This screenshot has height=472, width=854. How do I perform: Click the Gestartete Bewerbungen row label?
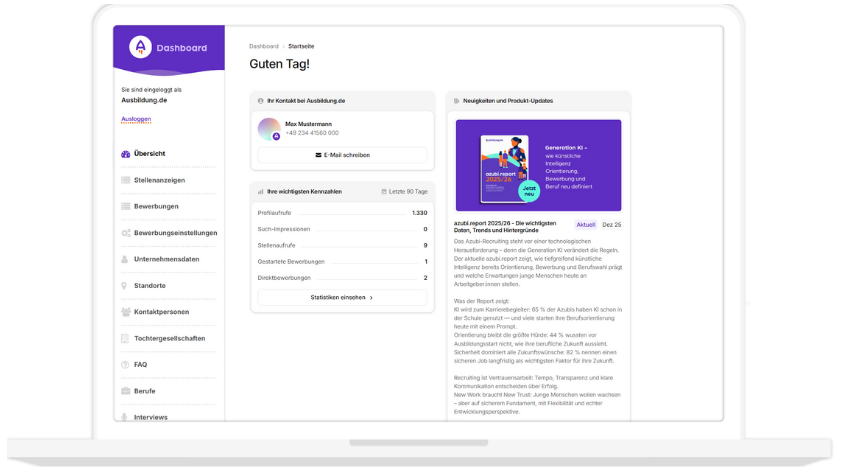point(291,262)
